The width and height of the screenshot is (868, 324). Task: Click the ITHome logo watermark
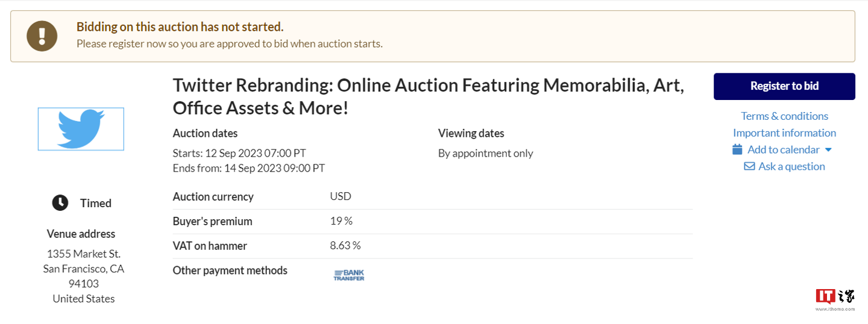point(835,298)
